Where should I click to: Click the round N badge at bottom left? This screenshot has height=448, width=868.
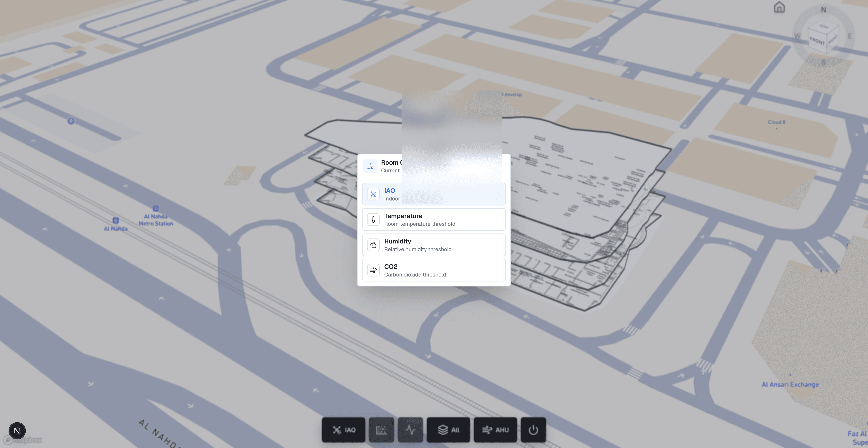(x=17, y=431)
